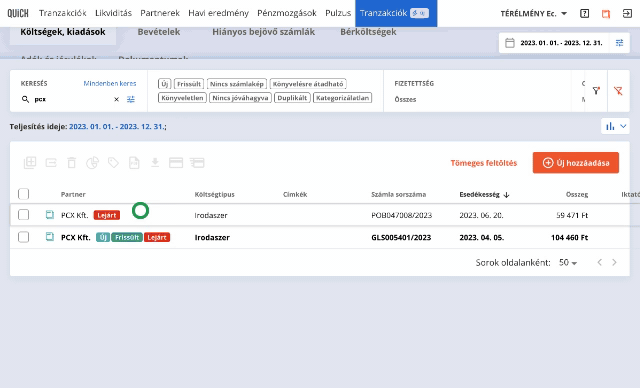This screenshot has height=388, width=640.
Task: Click the logout exit icon
Action: coord(627,13)
